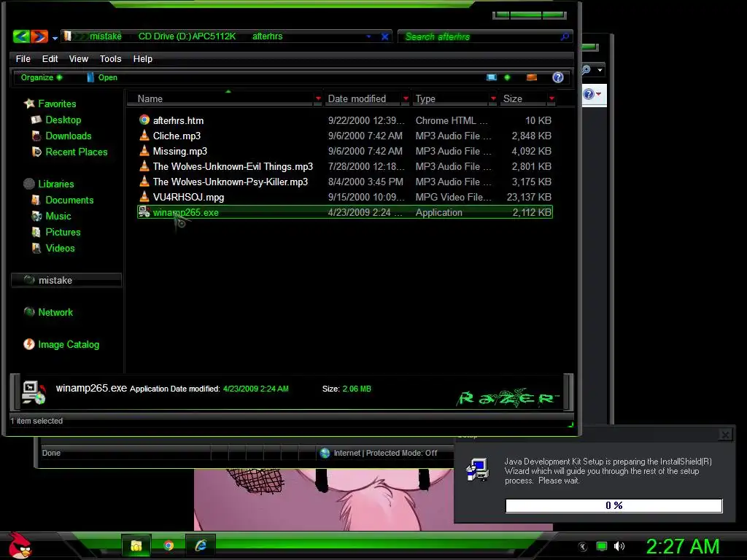Click the Open toolbar button
Image resolution: width=747 pixels, height=560 pixels.
point(102,77)
